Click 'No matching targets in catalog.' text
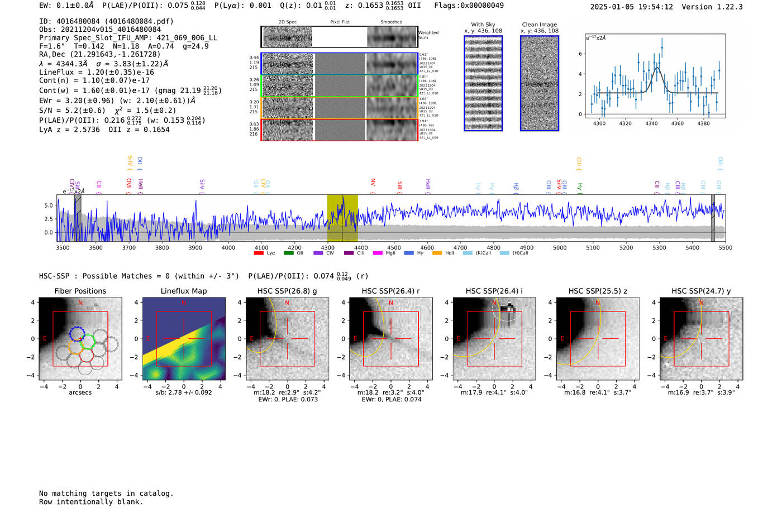782x532 pixels. coord(106,493)
